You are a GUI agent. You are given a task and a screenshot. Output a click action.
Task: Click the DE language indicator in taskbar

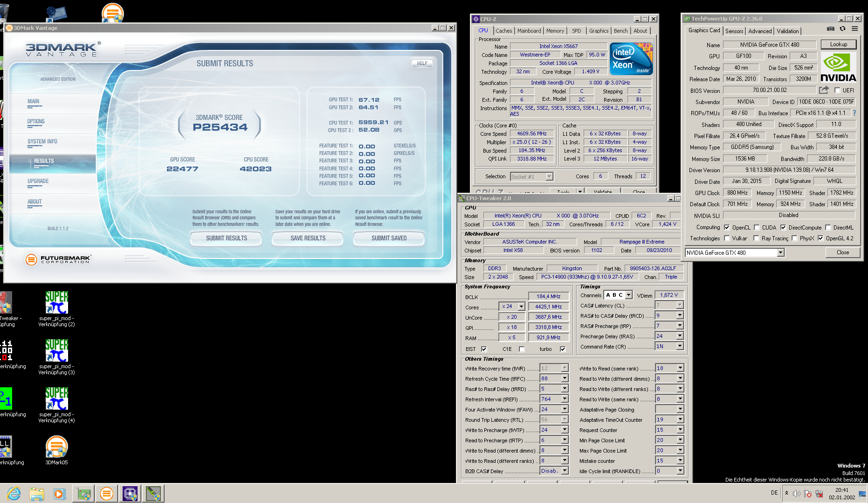click(774, 493)
